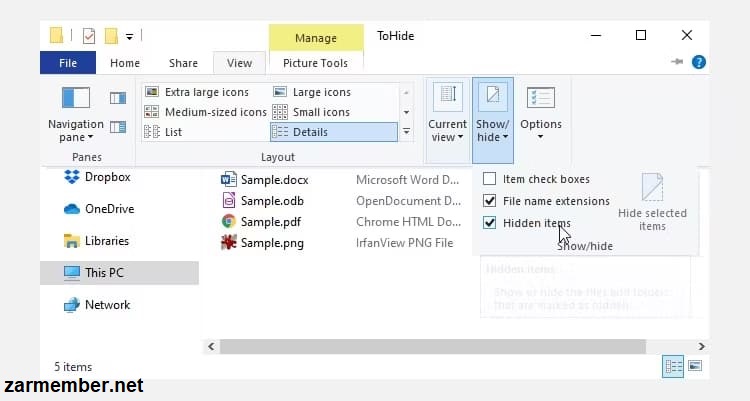
Task: Pin the ribbon with pin icon
Action: click(677, 62)
